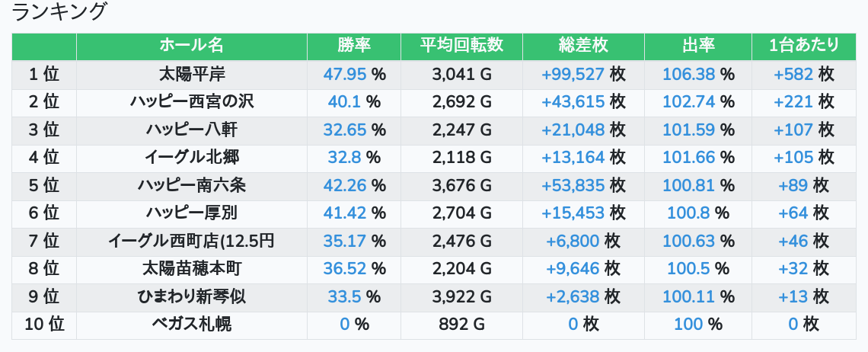Screen dimensions: 868x352
Task: Sort by 1台あたり column header
Action: [x=803, y=46]
